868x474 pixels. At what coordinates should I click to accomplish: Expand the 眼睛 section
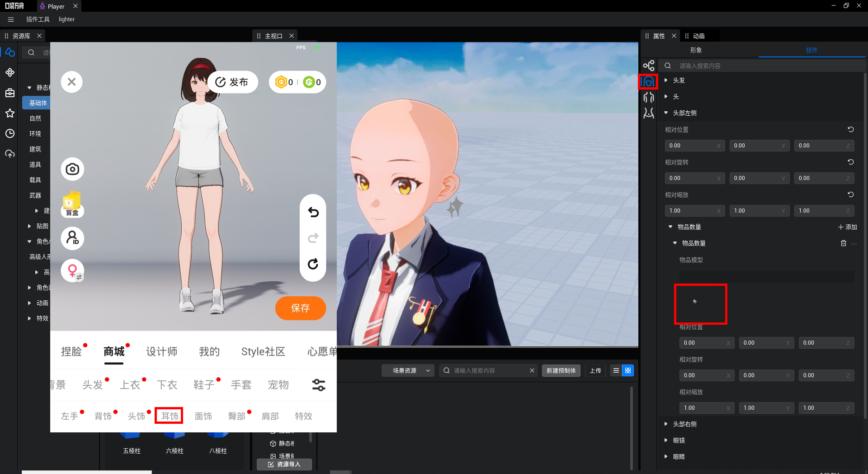(x=666, y=456)
